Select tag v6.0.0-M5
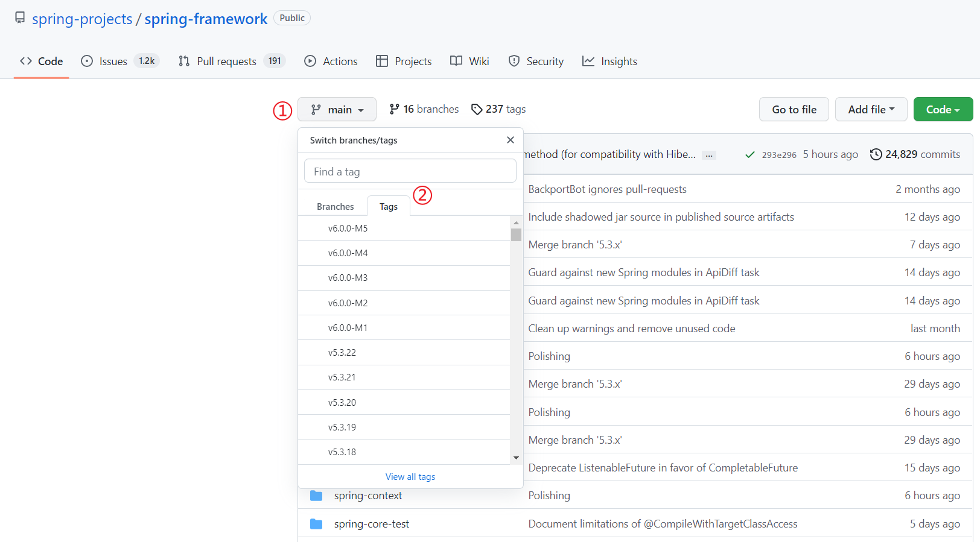Screen dimensions: 980x542 (404, 228)
